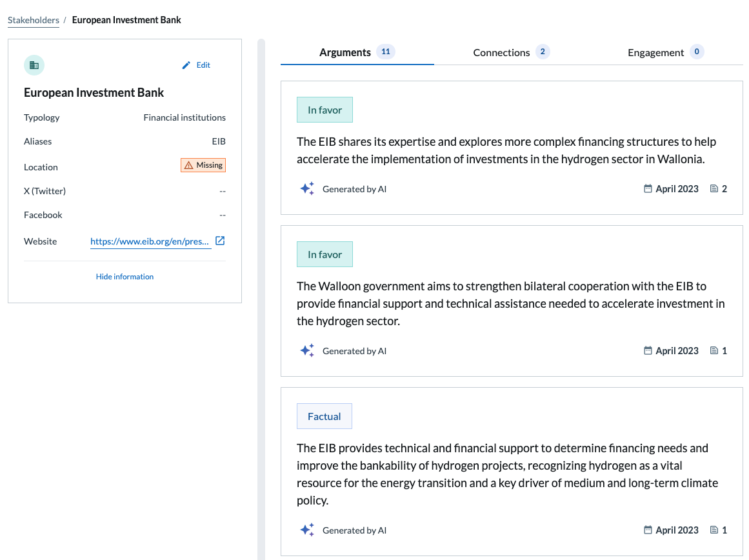Click the AI sparkle icon on Factual argument
Screen dimensions: 749x560
click(307, 530)
